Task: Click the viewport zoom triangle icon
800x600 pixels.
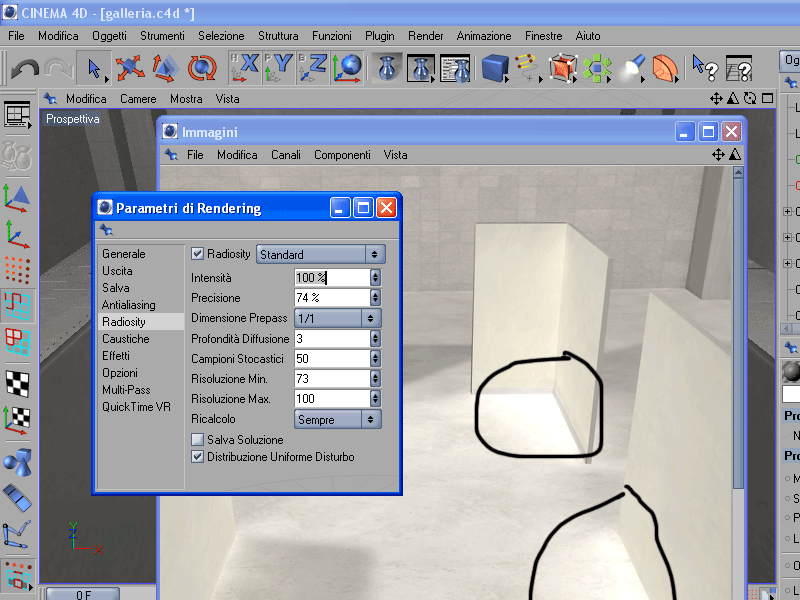Action: pos(733,98)
